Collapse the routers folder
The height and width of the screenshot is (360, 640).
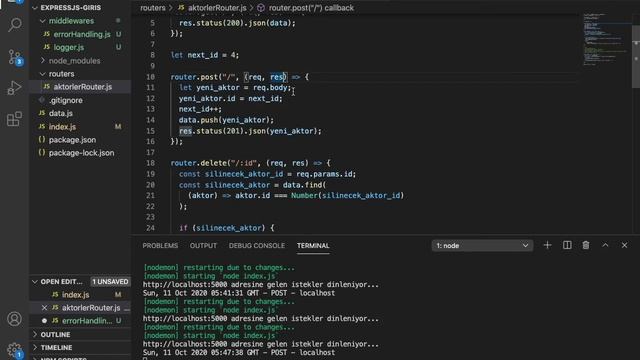42,74
